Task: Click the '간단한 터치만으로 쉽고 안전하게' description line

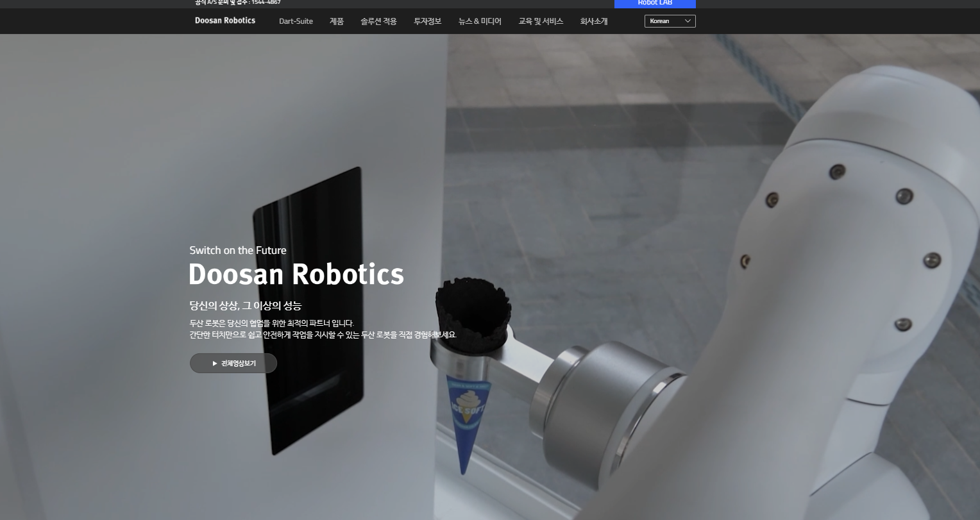Action: coord(323,335)
